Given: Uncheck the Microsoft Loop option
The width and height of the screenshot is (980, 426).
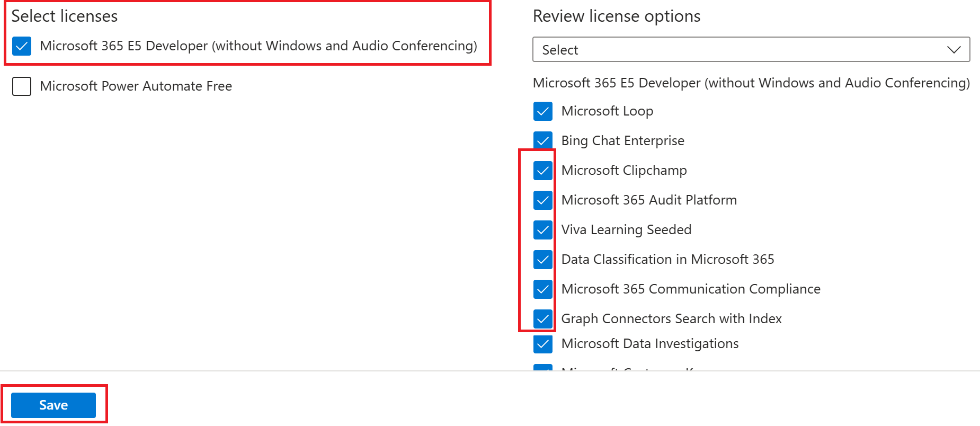Looking at the screenshot, I should 543,111.
